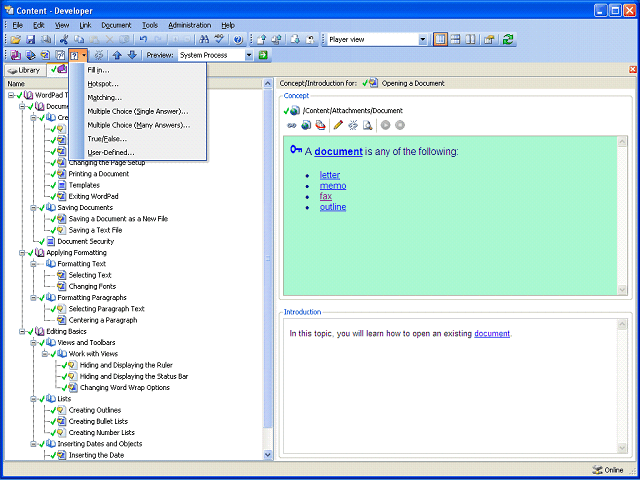Choose the Fill in... menu entry
Viewport: 640px width, 480px height.
tap(138, 70)
